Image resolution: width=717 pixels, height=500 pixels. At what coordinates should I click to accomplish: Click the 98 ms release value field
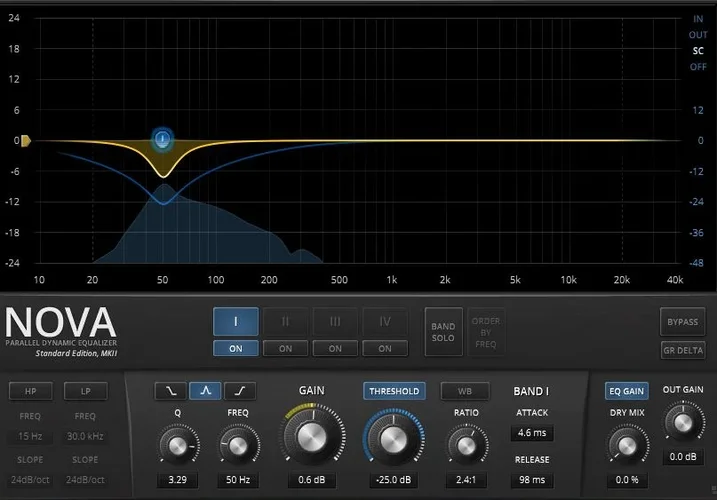pyautogui.click(x=532, y=479)
